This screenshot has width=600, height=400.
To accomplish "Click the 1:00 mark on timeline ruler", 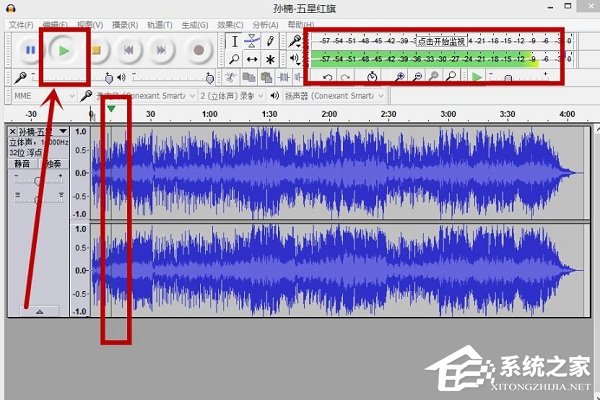I will coord(209,114).
